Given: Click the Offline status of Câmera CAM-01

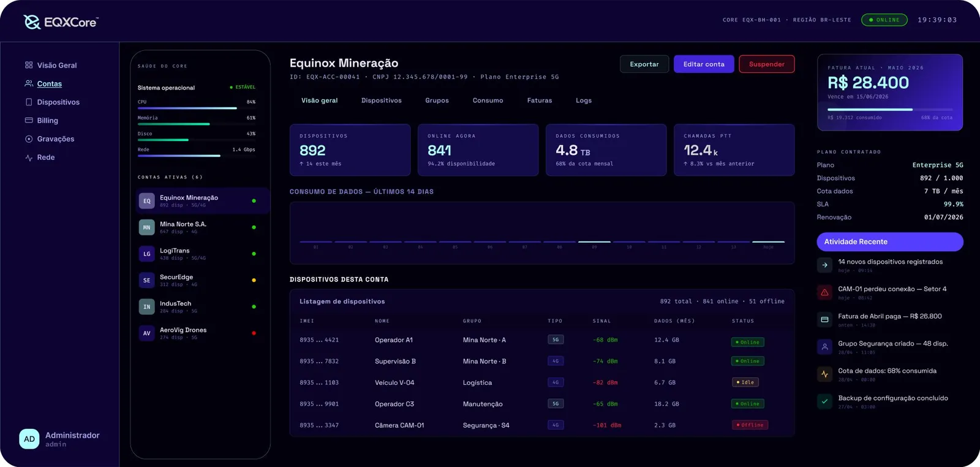Looking at the screenshot, I should (750, 425).
